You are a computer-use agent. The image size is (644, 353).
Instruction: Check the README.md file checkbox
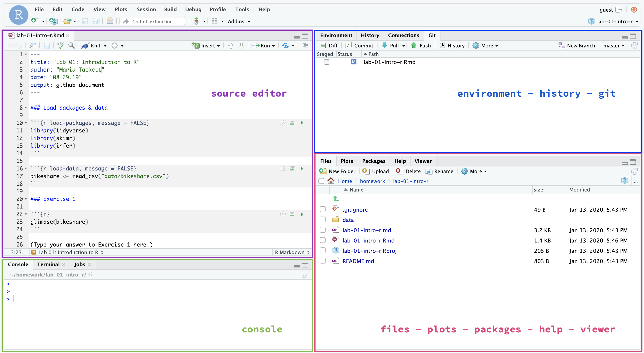pyautogui.click(x=322, y=261)
